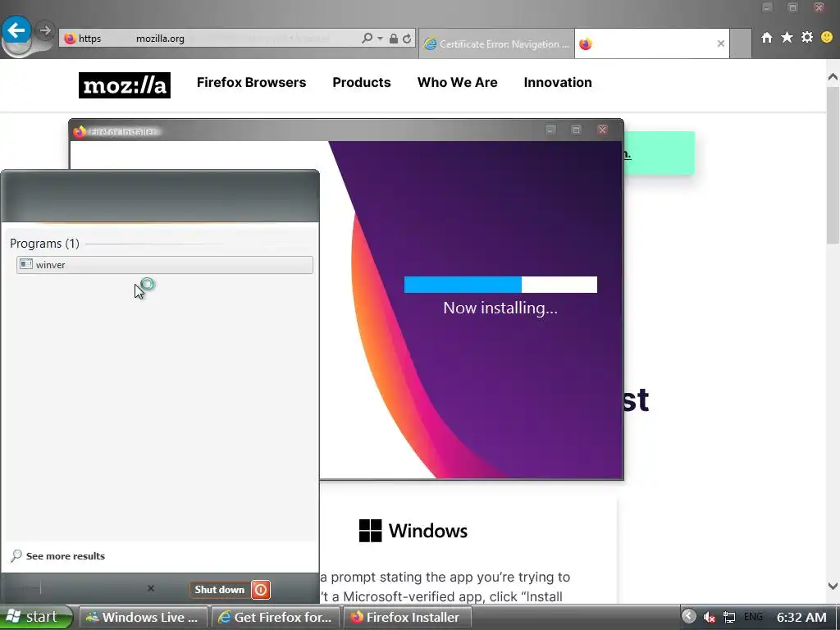Image resolution: width=840 pixels, height=630 pixels.
Task: Click the search magnifier in address bar
Action: click(x=367, y=39)
